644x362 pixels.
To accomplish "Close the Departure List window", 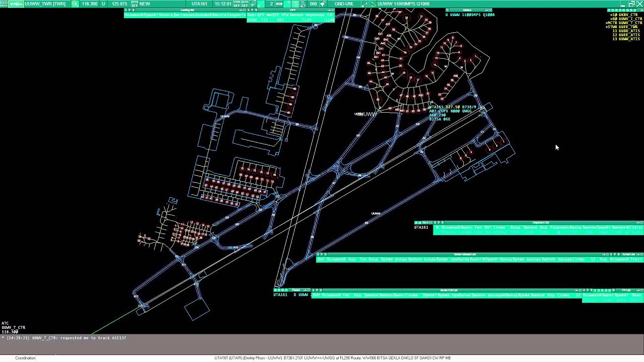I will point(642,222).
